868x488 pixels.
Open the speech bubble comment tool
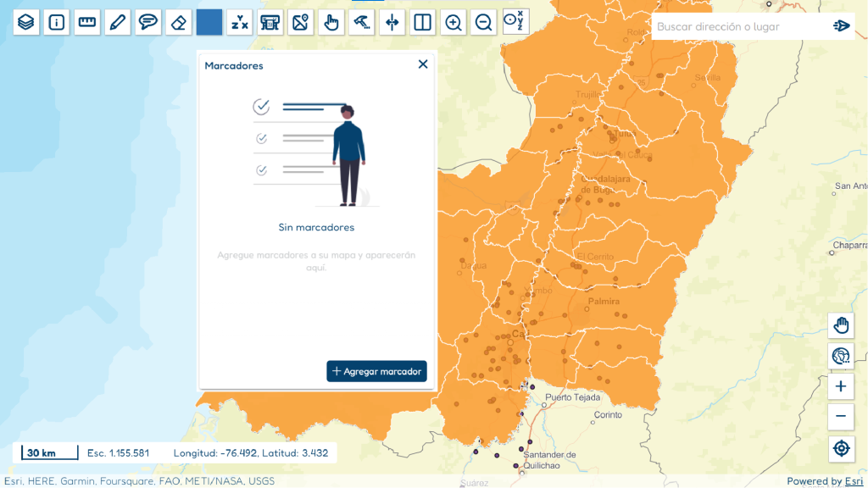(147, 23)
